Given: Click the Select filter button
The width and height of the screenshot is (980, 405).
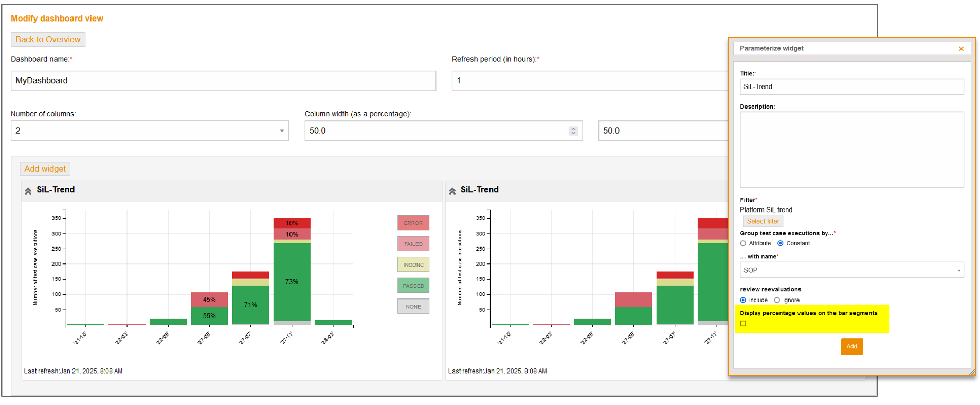Looking at the screenshot, I should [763, 221].
